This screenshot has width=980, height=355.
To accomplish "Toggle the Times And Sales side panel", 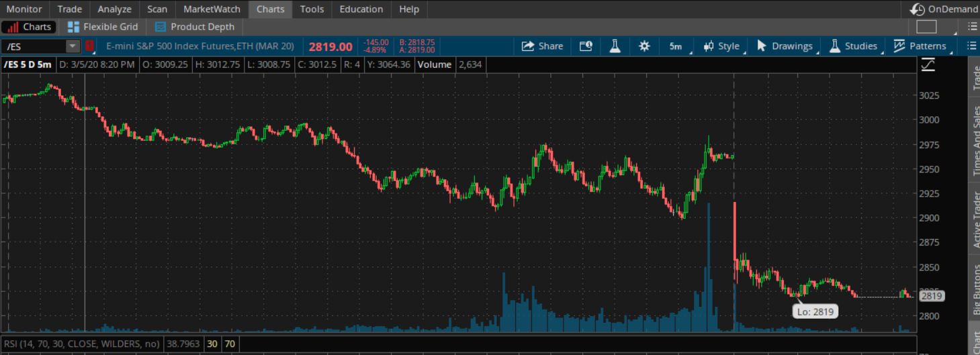I will (976, 142).
